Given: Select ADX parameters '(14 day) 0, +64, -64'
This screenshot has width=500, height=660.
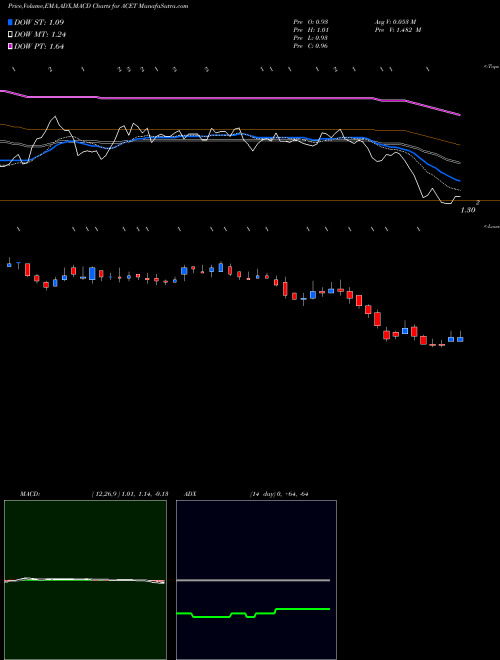Looking at the screenshot, I should [279, 494].
